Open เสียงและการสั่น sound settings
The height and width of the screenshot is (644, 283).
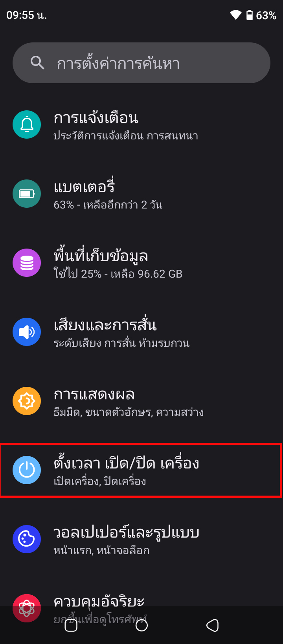tap(141, 332)
